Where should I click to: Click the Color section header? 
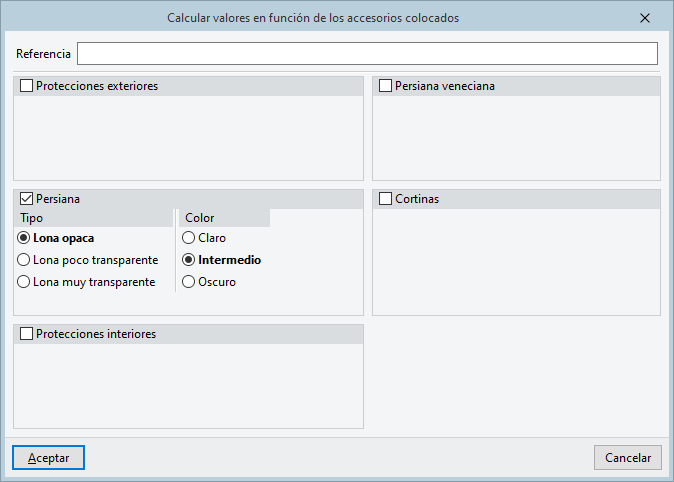200,218
